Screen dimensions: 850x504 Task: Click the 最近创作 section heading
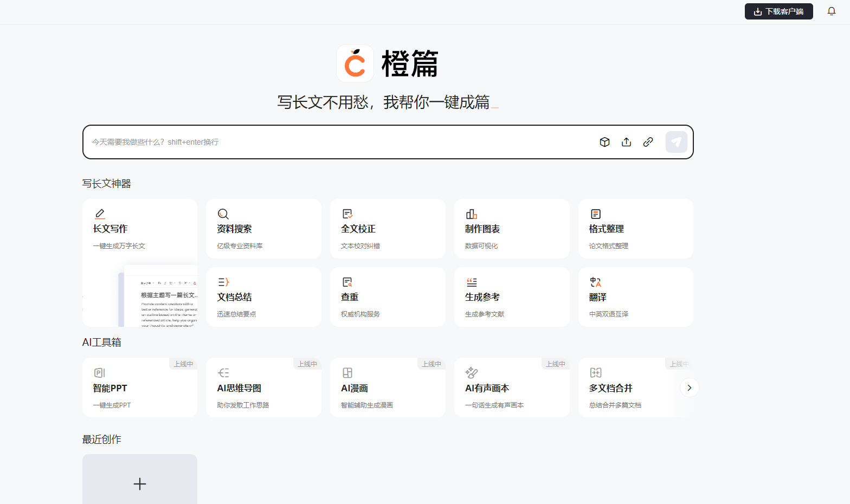pyautogui.click(x=102, y=440)
